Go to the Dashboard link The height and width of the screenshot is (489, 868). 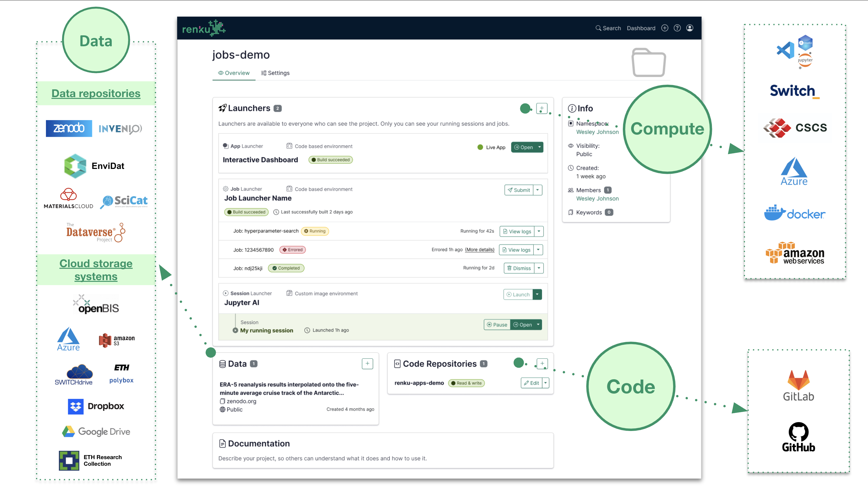click(641, 28)
